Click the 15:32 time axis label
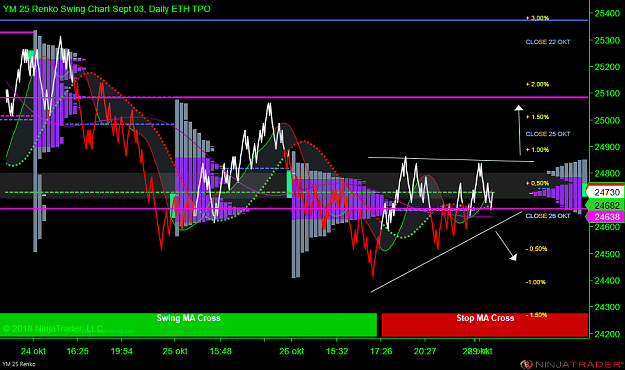The height and width of the screenshot is (370, 625). tap(337, 351)
